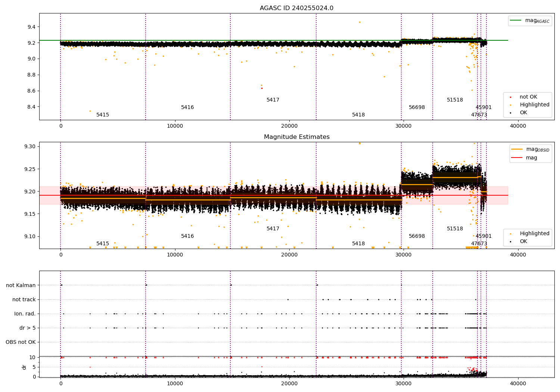This screenshot has width=560, height=392.
Task: Click the '9.30' y-axis tick label
Action: [x=30, y=146]
